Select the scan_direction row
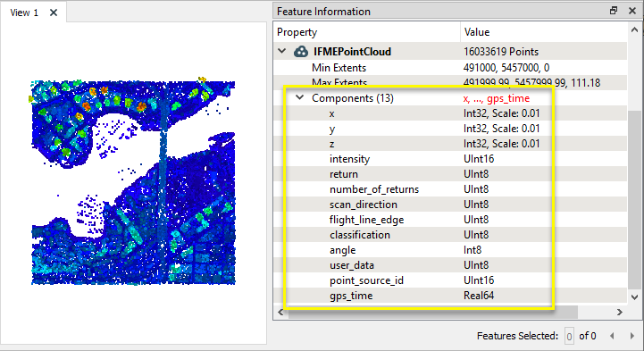The width and height of the screenshot is (644, 351). pyautogui.click(x=450, y=205)
